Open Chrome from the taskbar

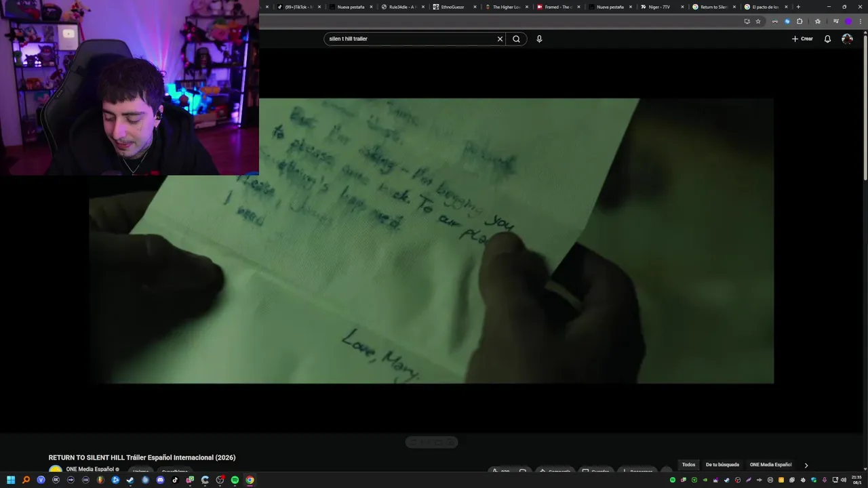coord(250,480)
